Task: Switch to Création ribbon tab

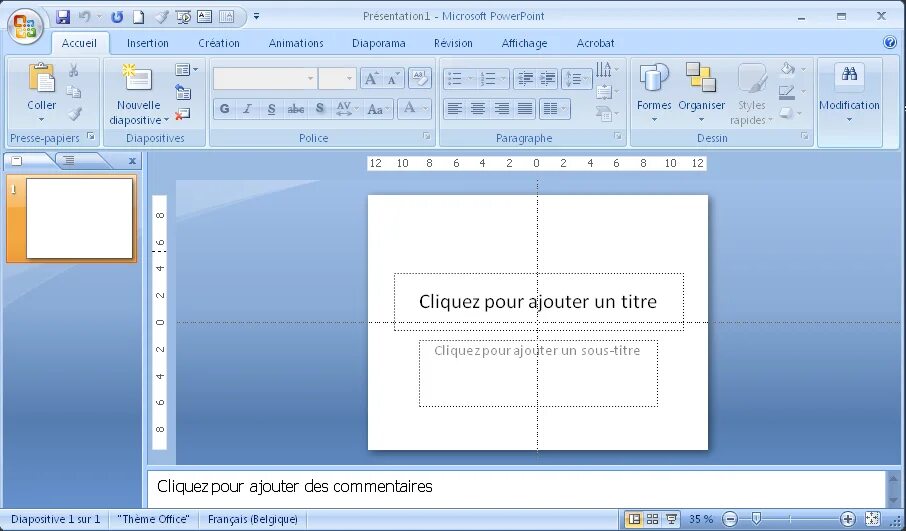Action: (x=219, y=43)
